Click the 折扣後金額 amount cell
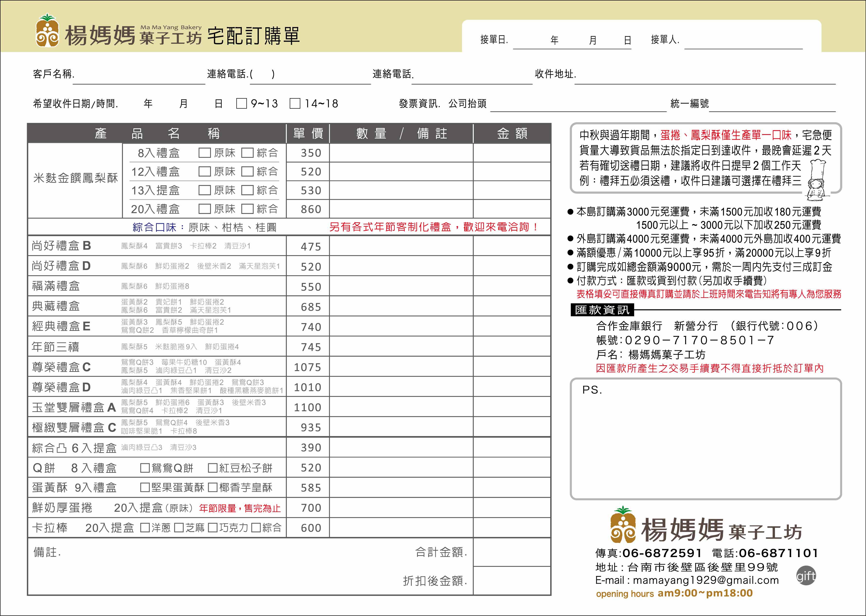Screen dimensions: 866x616 (x=512, y=581)
